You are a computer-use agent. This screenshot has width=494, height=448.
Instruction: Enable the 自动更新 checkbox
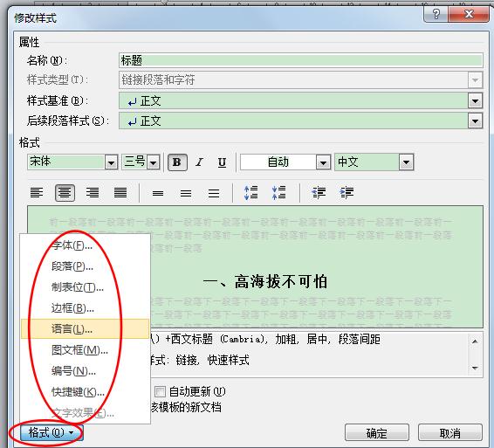tap(160, 392)
